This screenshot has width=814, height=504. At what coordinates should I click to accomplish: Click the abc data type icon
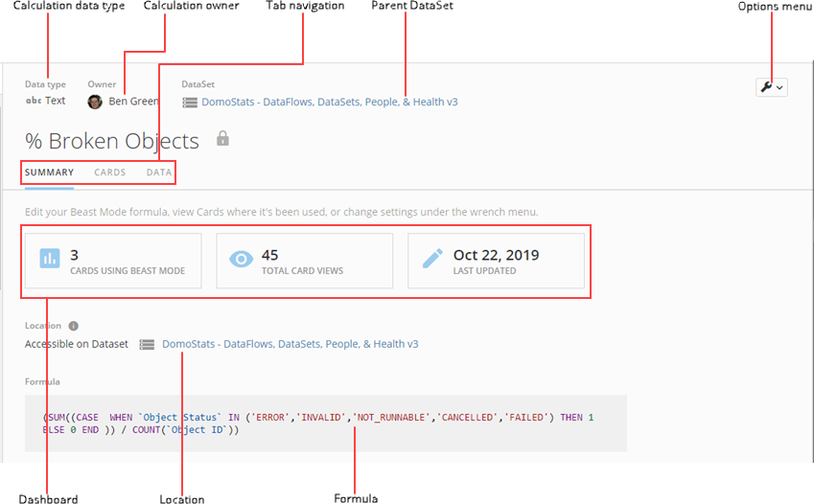click(34, 101)
